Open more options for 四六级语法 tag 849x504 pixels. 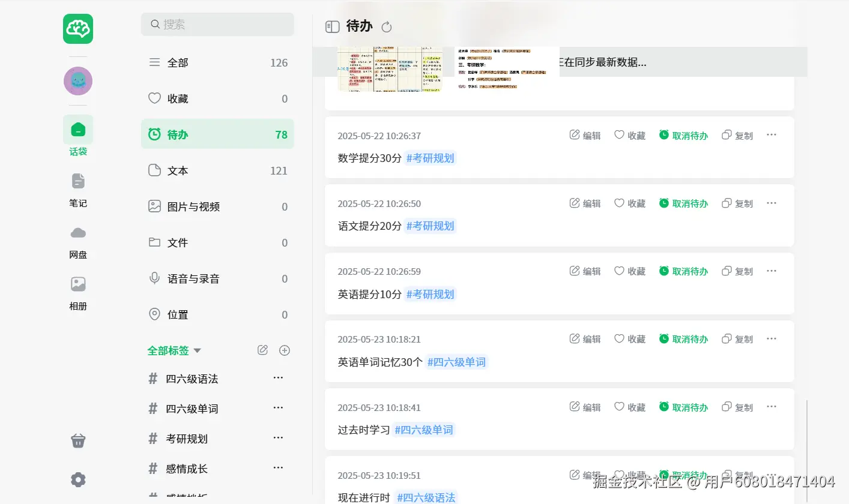click(x=278, y=378)
